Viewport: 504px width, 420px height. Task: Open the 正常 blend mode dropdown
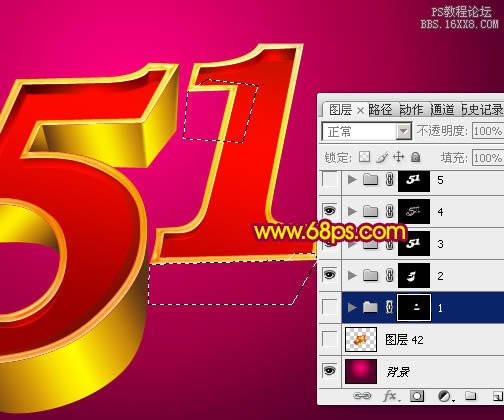pos(366,131)
